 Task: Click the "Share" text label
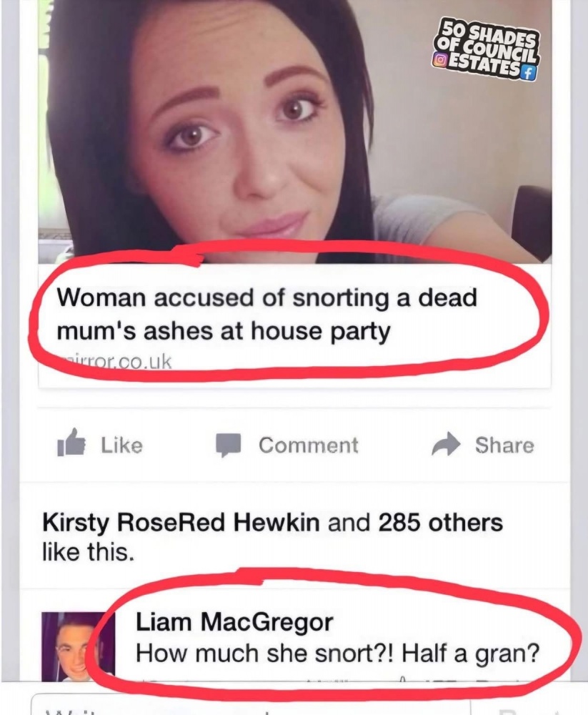tap(504, 445)
